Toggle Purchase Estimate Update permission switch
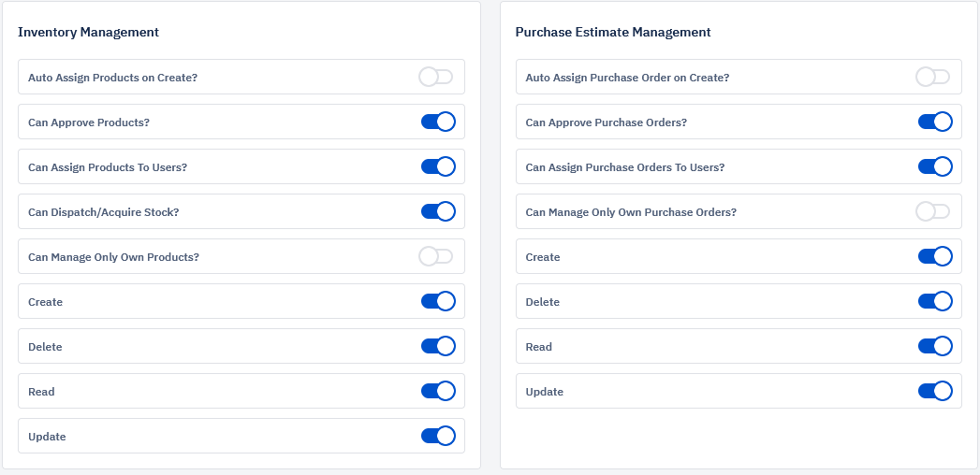The height and width of the screenshot is (475, 980). pos(935,392)
